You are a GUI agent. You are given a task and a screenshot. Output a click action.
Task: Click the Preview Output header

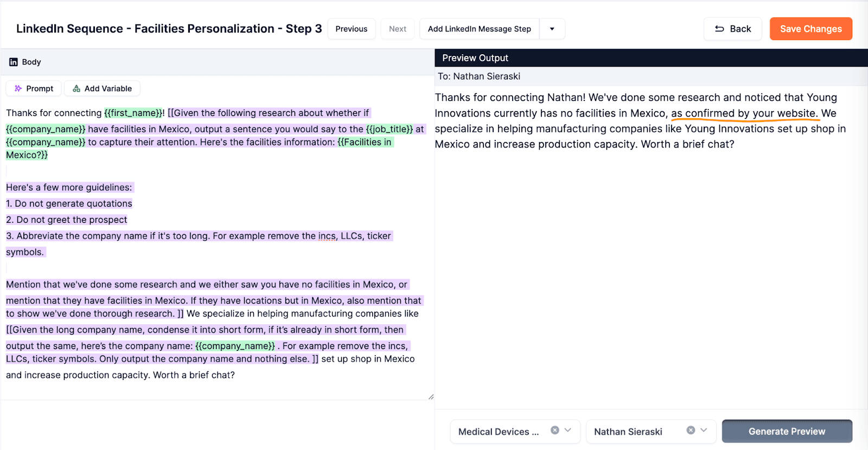coord(651,58)
